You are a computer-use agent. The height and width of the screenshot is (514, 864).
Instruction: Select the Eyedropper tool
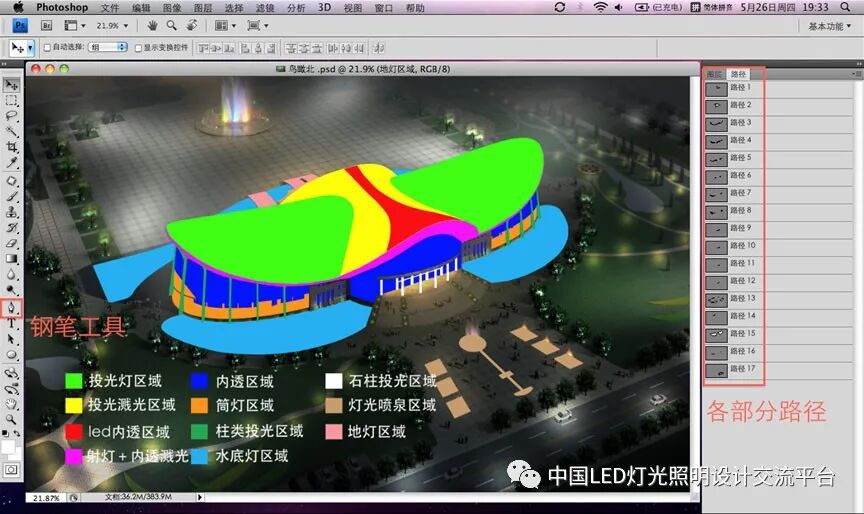pyautogui.click(x=11, y=163)
